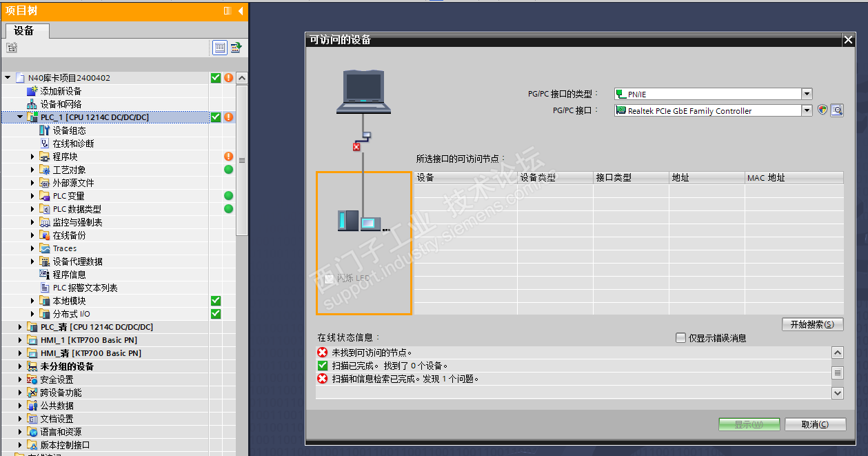Click the status list scrollbar down arrow

838,393
